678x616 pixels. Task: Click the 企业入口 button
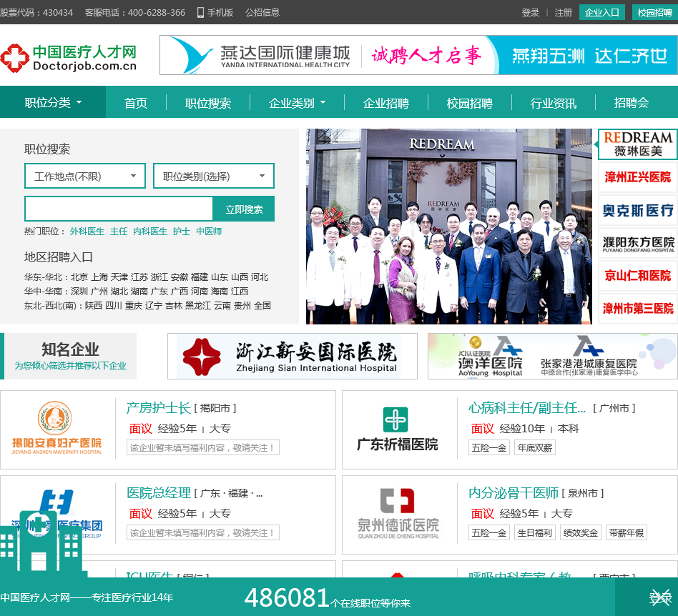point(601,13)
